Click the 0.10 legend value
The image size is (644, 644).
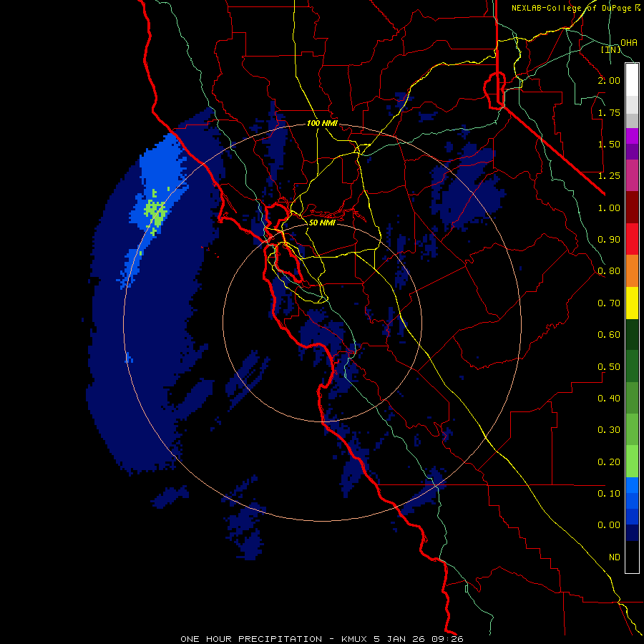pos(609,494)
